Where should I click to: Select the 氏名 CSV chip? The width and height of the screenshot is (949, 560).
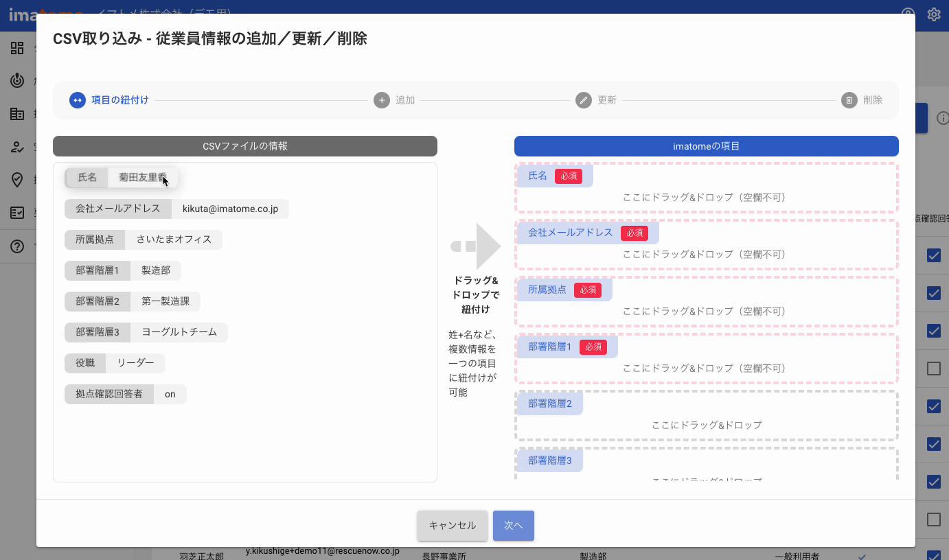pos(122,178)
